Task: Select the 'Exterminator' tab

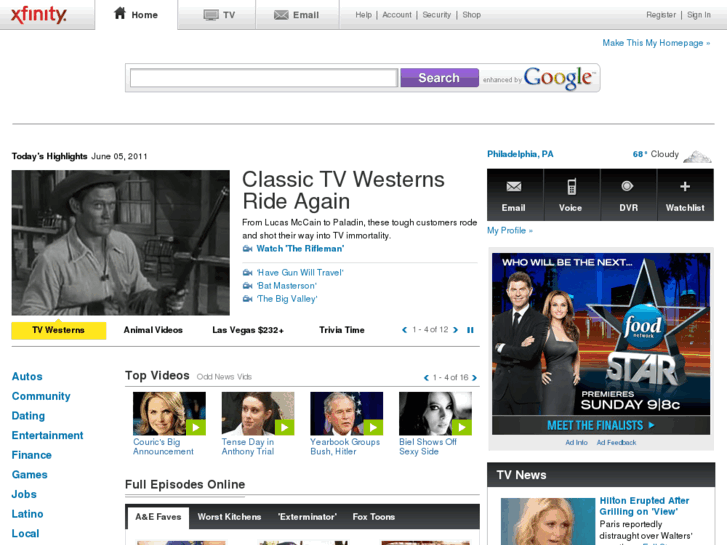Action: pyautogui.click(x=307, y=517)
